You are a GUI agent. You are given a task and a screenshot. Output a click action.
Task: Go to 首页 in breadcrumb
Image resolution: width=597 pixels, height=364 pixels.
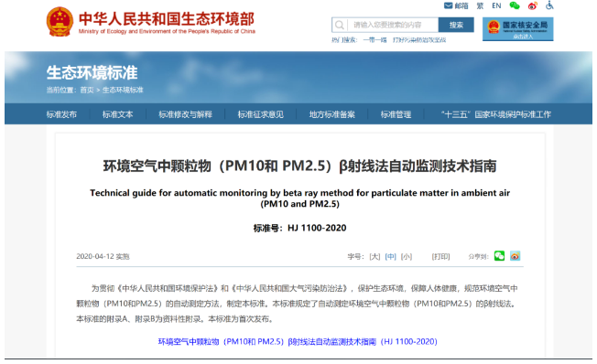pos(87,91)
